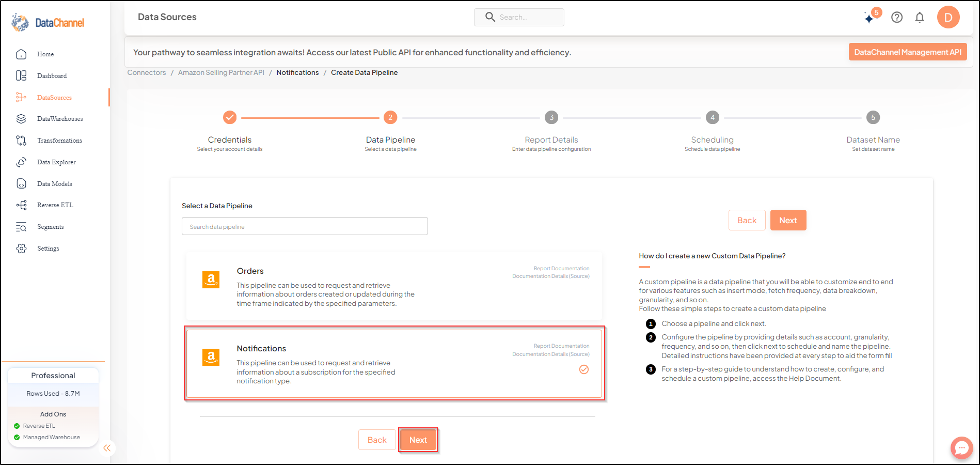Click the selected checkmark on Notifications card

pos(584,369)
